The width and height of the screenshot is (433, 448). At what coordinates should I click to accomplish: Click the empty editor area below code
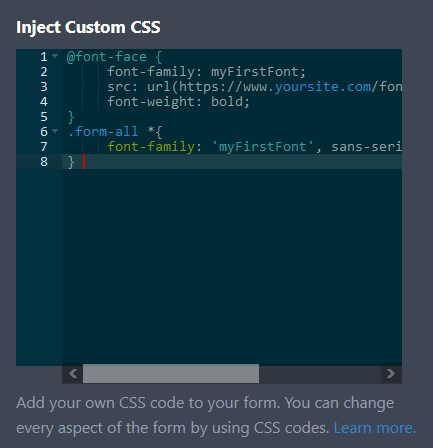click(232, 267)
